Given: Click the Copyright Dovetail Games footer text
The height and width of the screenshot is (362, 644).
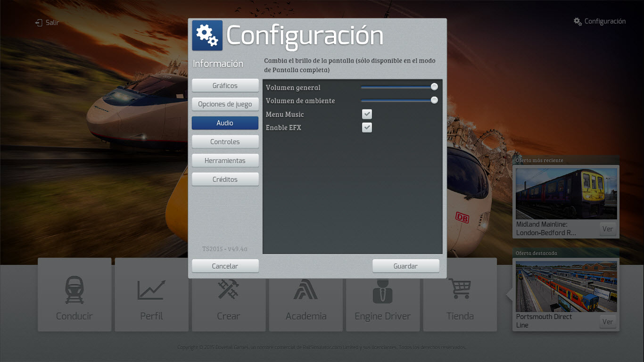Looking at the screenshot, I should pos(322,347).
